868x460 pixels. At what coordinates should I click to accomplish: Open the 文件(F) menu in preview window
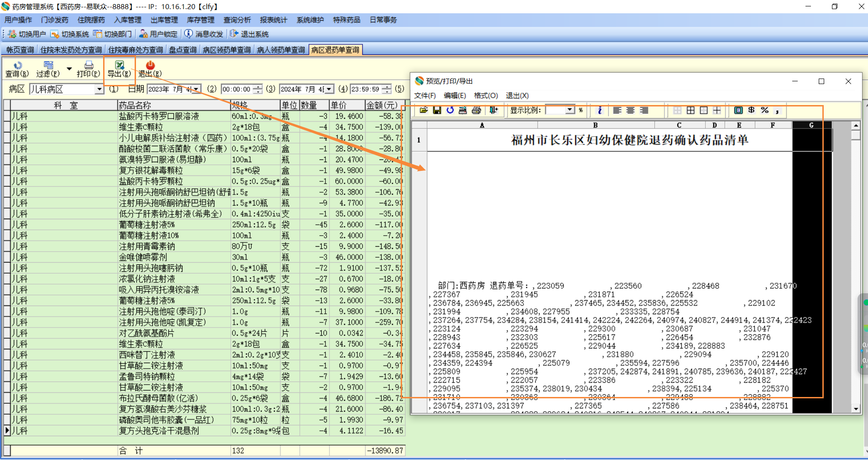point(425,95)
